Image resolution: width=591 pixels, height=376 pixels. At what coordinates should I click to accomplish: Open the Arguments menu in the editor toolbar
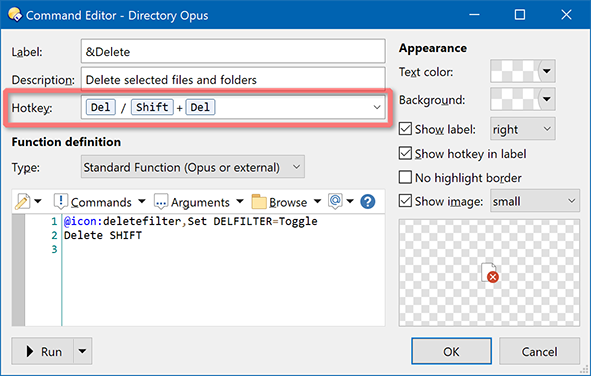pos(200,202)
